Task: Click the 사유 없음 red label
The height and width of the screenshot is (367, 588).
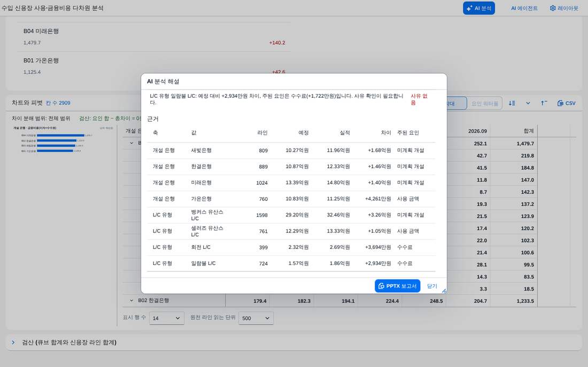Action: (419, 99)
